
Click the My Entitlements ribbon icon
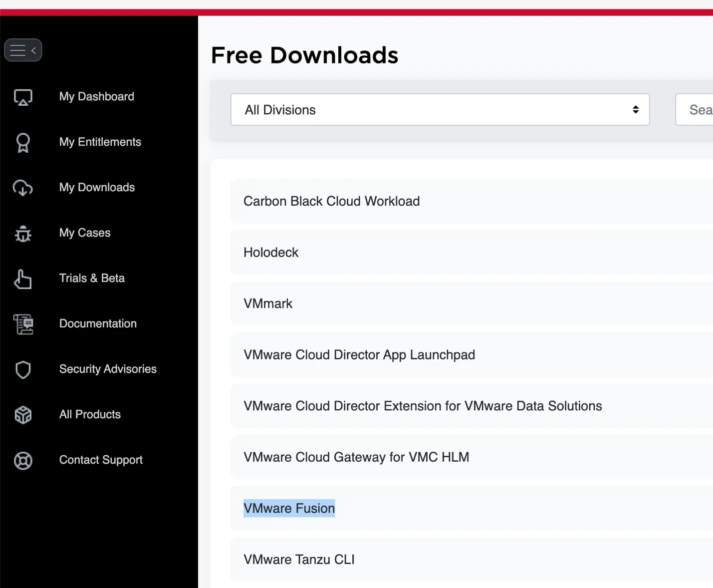click(x=23, y=142)
